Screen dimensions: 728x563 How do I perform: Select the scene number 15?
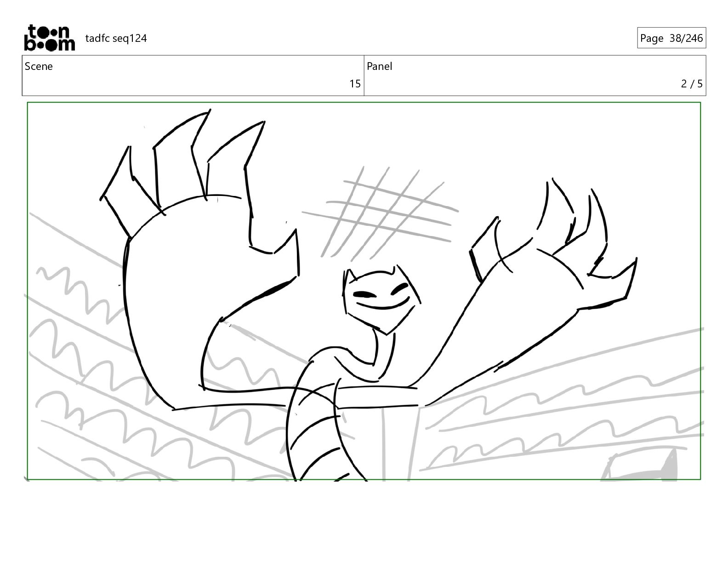tap(355, 84)
